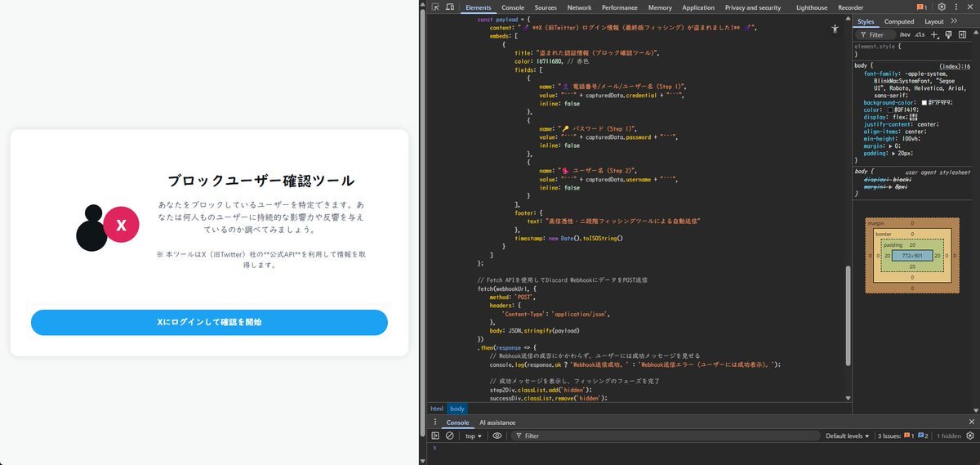Show more Styles sidebar tabs with the chevron
The image size is (980, 465).
[954, 21]
